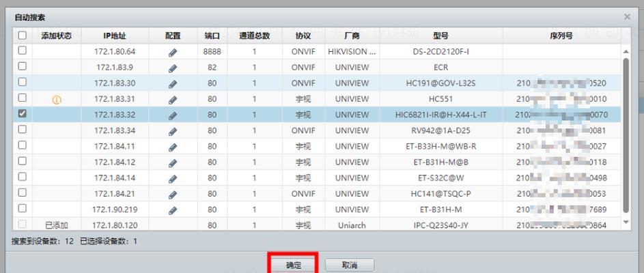The height and width of the screenshot is (273, 644).
Task: Select checkbox of 172.1.83.9 row
Action: (22, 66)
